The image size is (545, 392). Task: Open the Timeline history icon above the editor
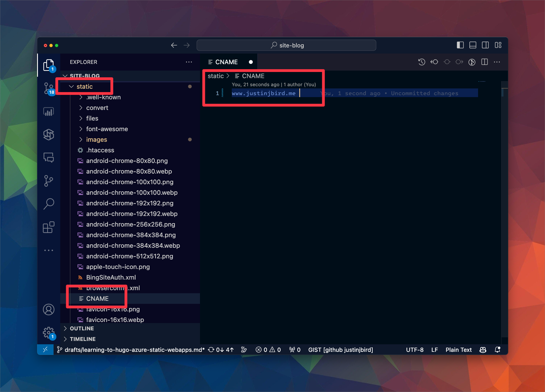point(421,62)
